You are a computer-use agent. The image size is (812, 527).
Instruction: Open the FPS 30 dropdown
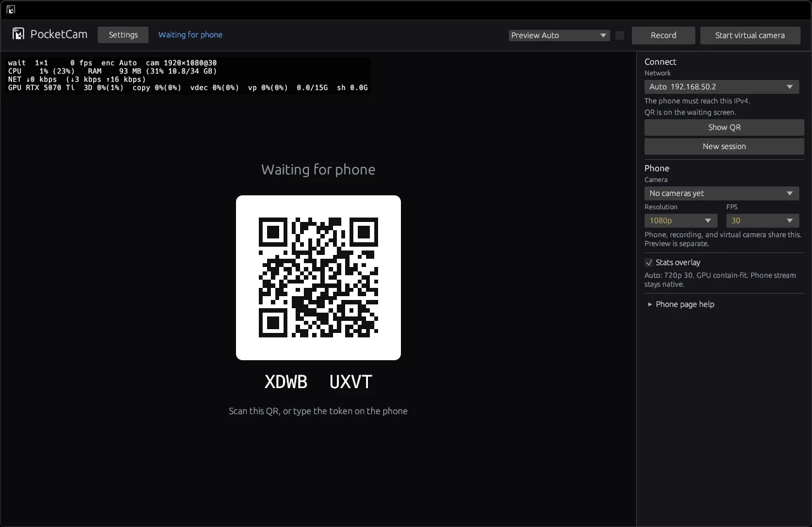pos(763,221)
